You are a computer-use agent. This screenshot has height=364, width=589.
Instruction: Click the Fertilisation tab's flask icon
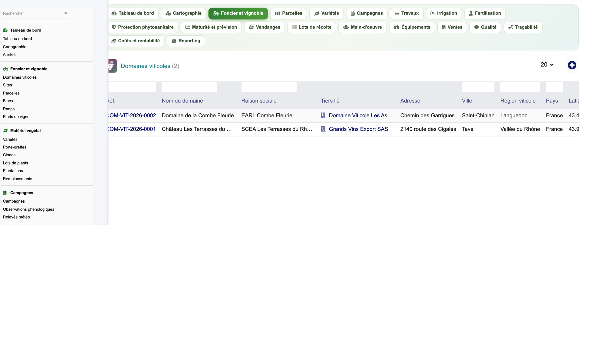pos(471,13)
